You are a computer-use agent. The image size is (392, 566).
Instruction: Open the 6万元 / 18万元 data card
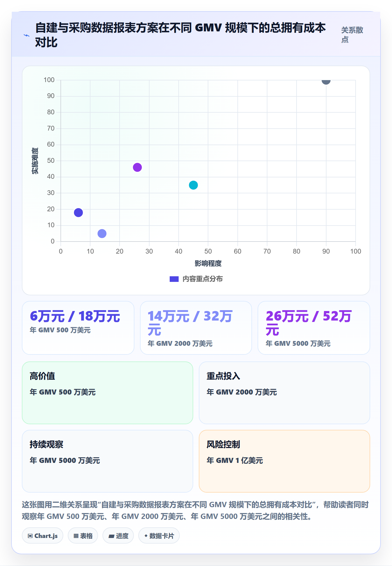[x=78, y=328]
